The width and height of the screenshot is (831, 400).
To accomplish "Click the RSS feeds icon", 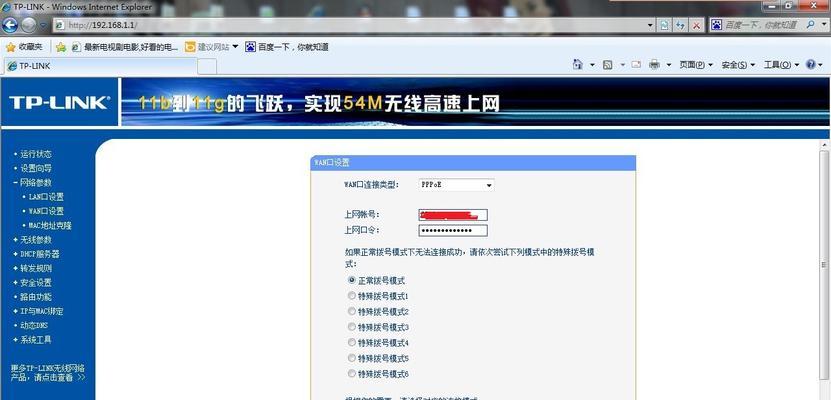I will click(x=607, y=65).
